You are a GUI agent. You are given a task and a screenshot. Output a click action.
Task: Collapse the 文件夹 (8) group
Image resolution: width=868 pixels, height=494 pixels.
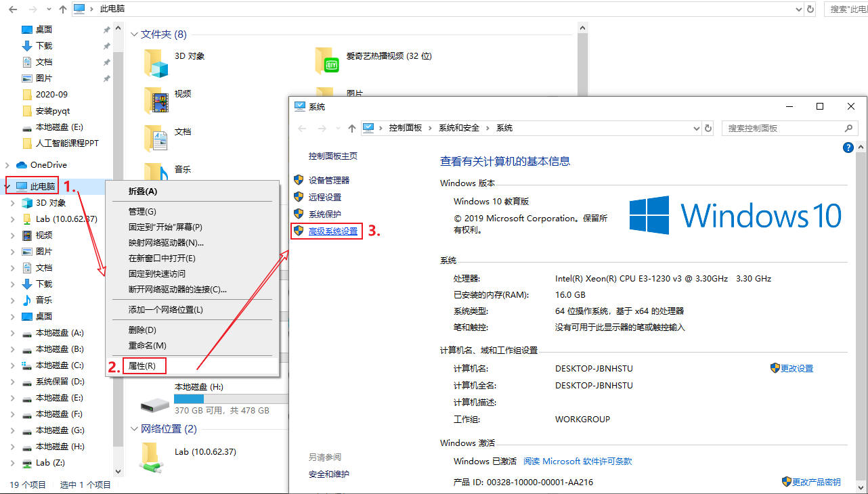coord(134,35)
